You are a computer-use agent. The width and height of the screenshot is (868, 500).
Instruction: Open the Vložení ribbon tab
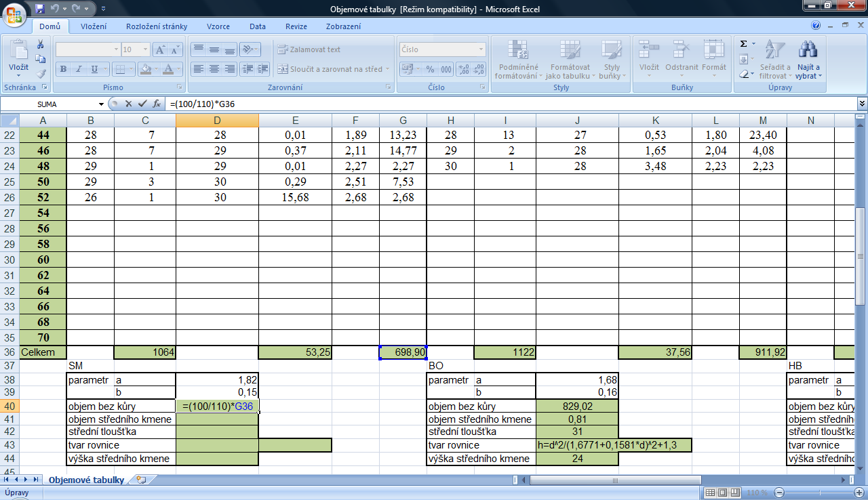(93, 26)
